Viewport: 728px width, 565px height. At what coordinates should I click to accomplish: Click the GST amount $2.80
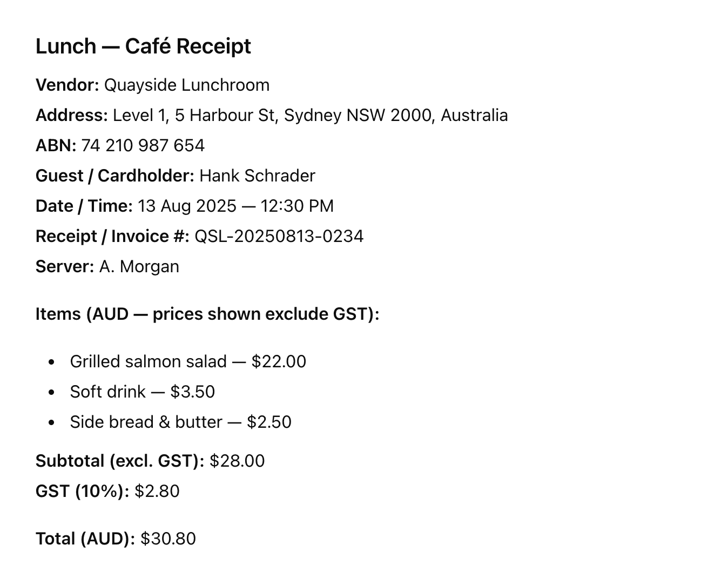(x=157, y=492)
